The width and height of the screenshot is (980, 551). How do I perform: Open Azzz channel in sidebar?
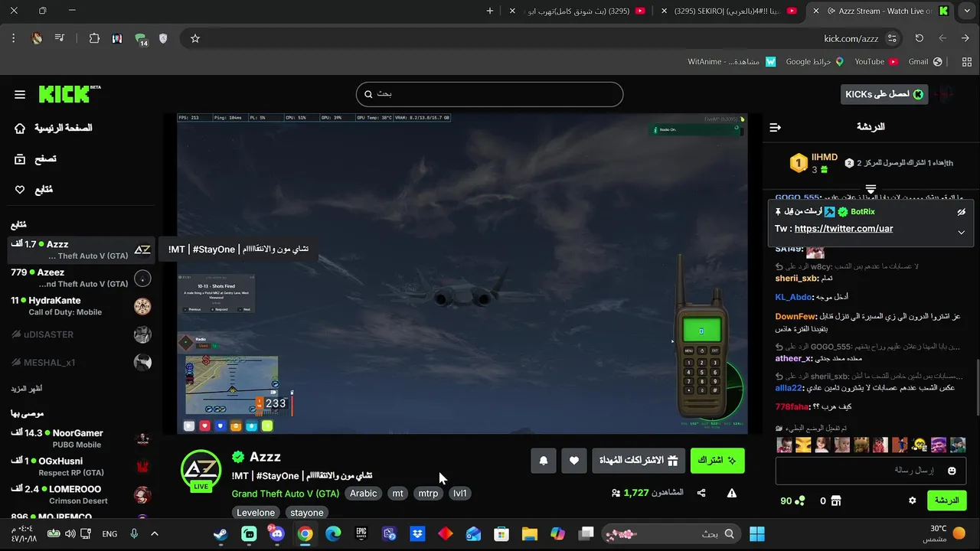(80, 249)
